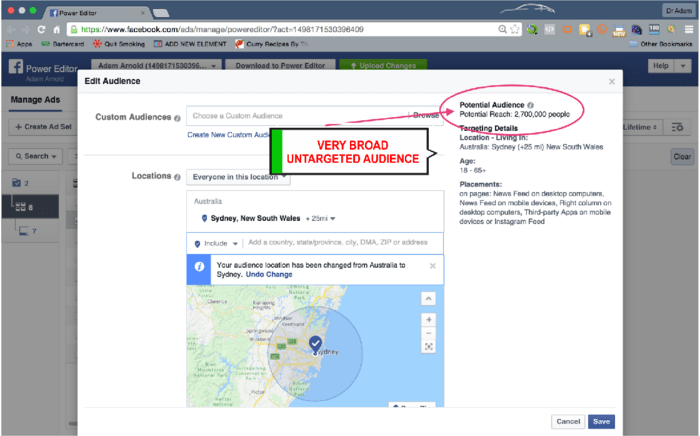This screenshot has width=700, height=436.
Task: Close the Power Editor browser tab
Action: click(143, 13)
